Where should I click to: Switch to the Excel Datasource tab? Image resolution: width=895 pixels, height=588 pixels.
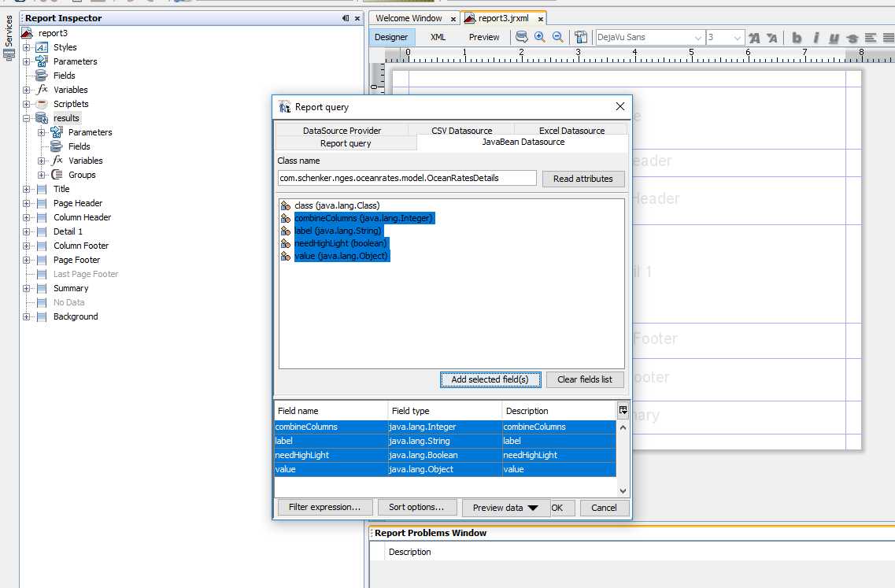[571, 130]
